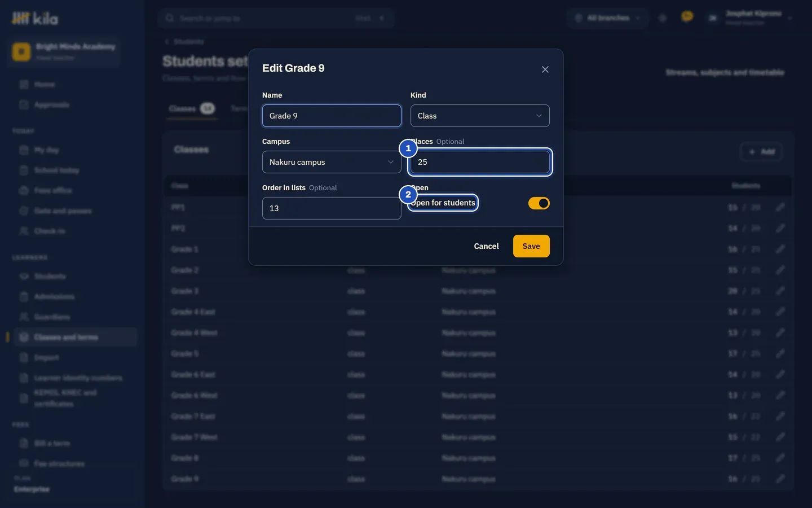Click the Bright Minds Academy school switcher

(64, 52)
